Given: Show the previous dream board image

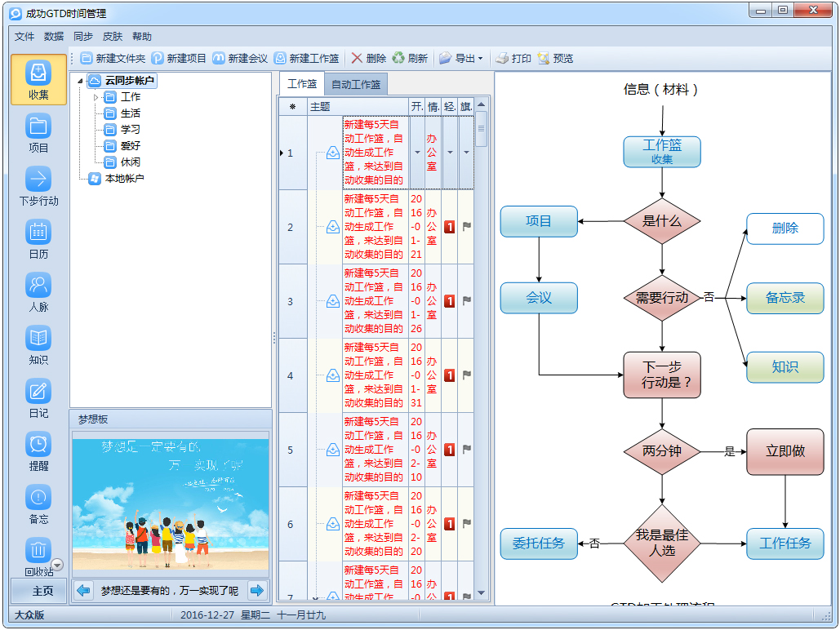Looking at the screenshot, I should point(83,590).
